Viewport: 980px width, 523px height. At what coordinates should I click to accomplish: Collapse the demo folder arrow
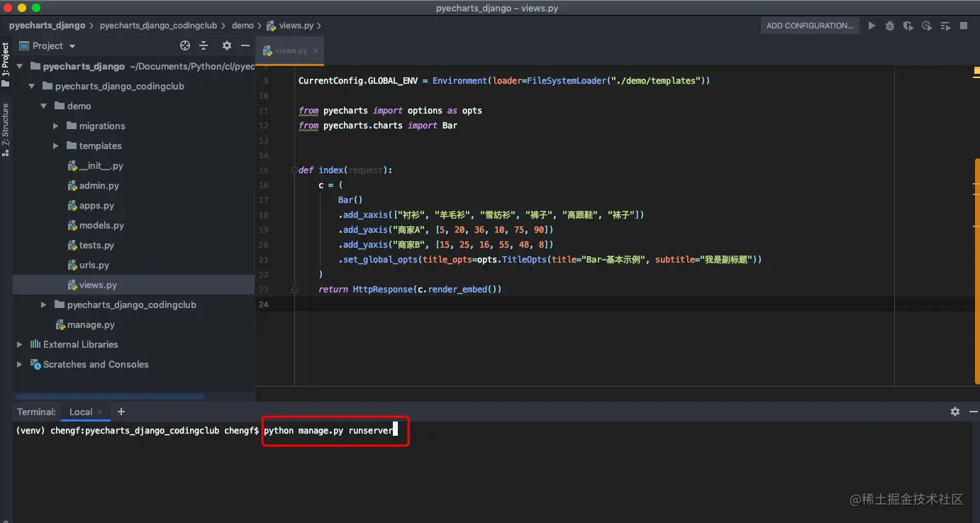coord(44,106)
